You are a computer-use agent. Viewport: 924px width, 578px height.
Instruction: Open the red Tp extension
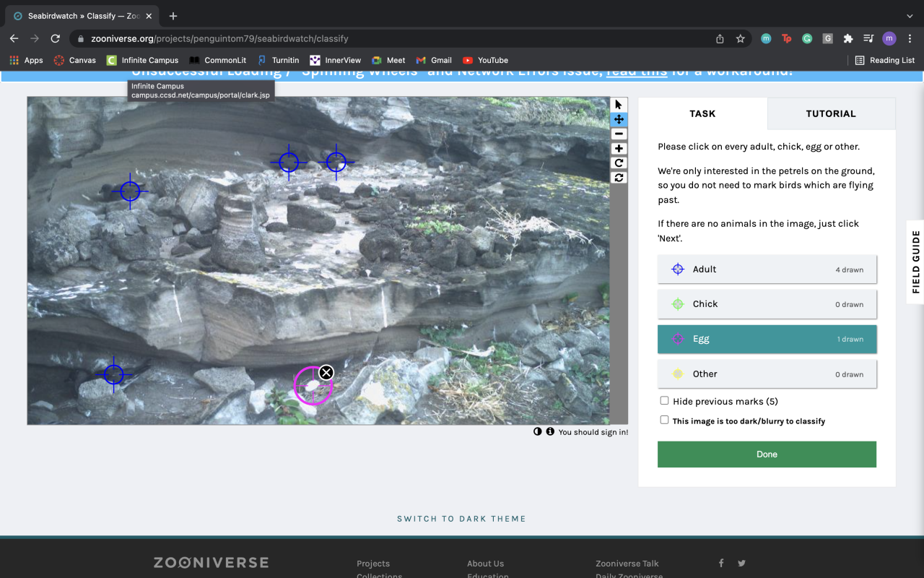(786, 38)
